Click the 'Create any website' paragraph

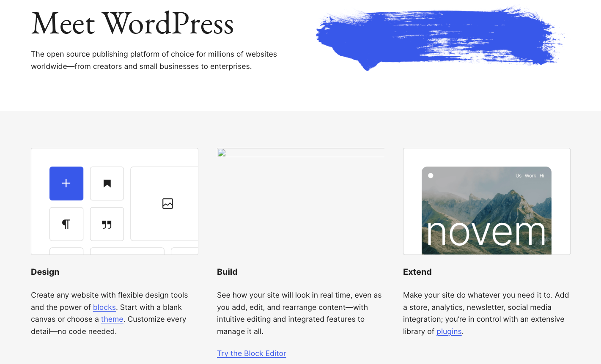(x=110, y=313)
